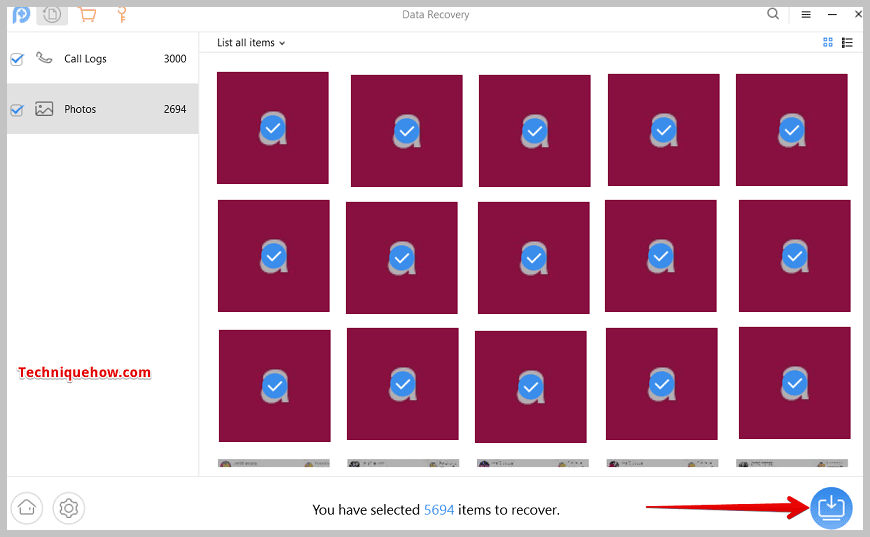The width and height of the screenshot is (870, 537).
Task: Click the second photo in the third row
Action: pyautogui.click(x=403, y=384)
